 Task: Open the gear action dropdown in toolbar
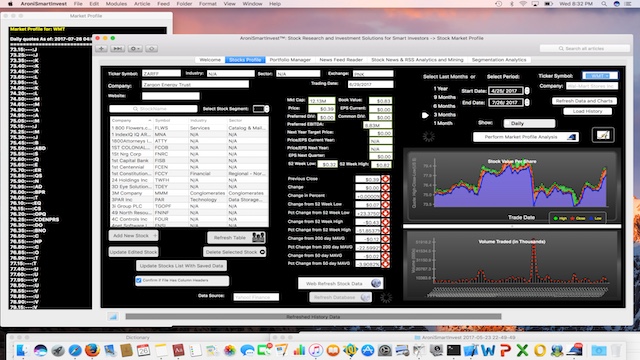(x=135, y=49)
